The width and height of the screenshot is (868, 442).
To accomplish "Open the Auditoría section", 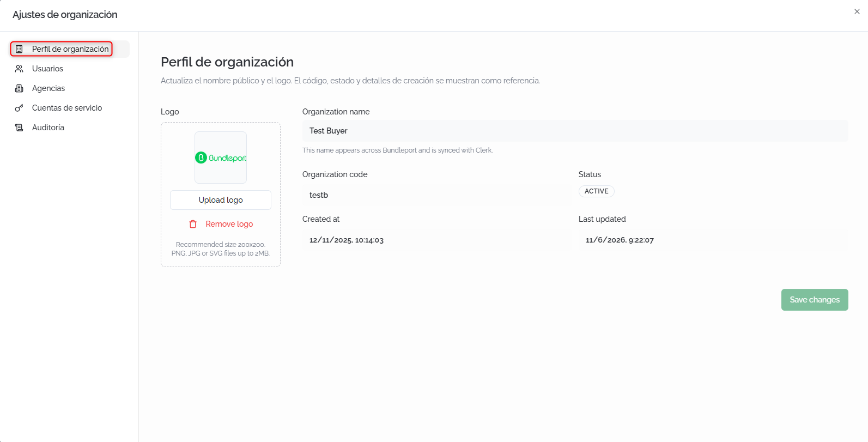I will click(70, 128).
